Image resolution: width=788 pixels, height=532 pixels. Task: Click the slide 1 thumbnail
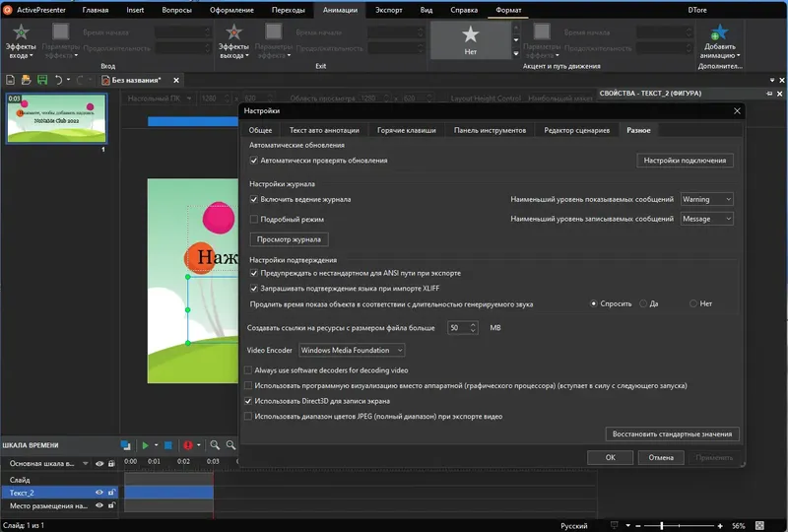coord(55,119)
